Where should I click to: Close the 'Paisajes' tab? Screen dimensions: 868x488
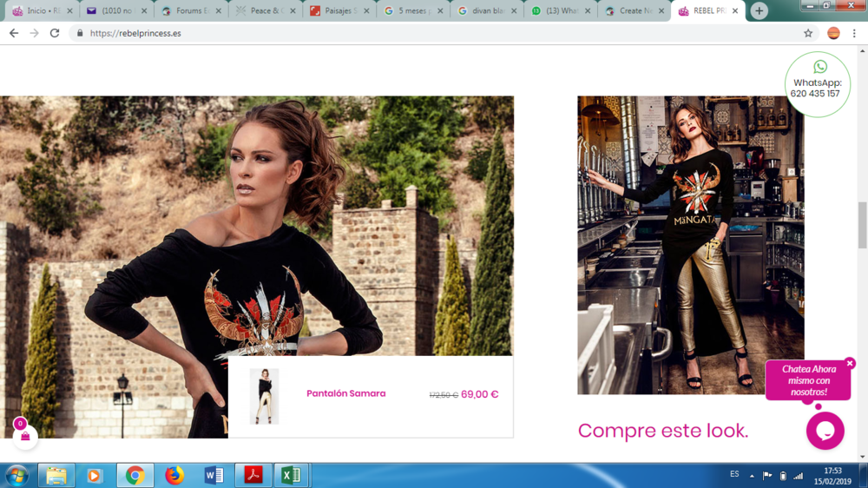[x=366, y=10]
